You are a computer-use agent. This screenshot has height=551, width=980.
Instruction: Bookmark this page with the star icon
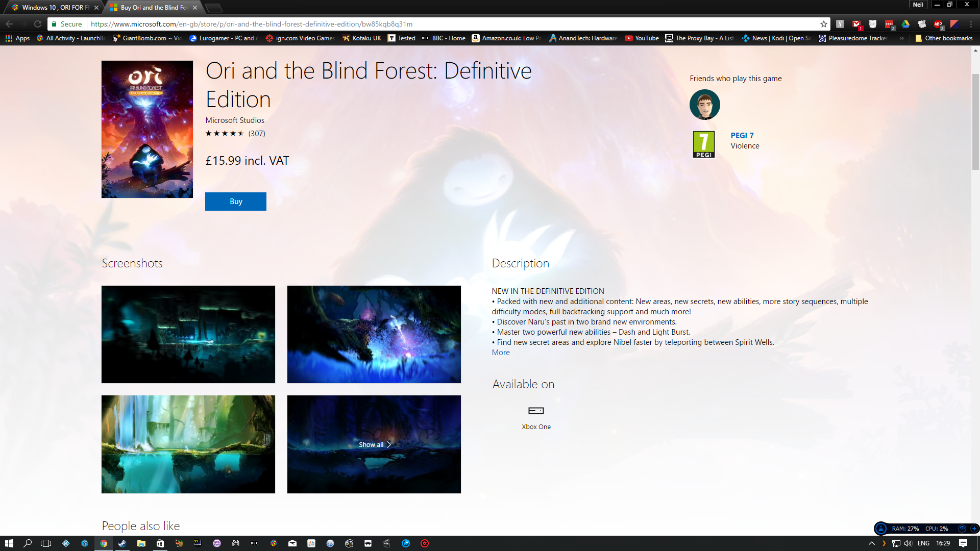pos(823,24)
